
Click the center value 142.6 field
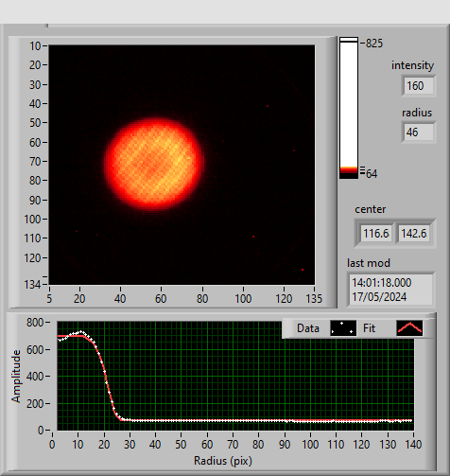pyautogui.click(x=414, y=234)
